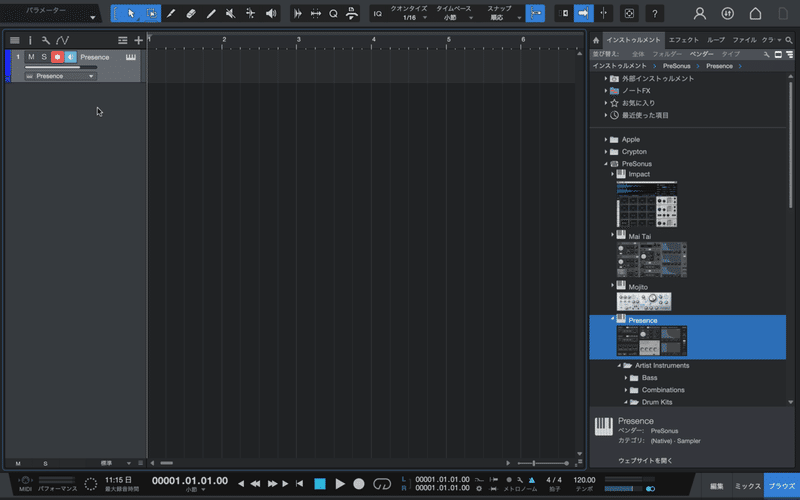Image resolution: width=800 pixels, height=500 pixels.
Task: Toggle record arm on Presence track
Action: coord(57,57)
